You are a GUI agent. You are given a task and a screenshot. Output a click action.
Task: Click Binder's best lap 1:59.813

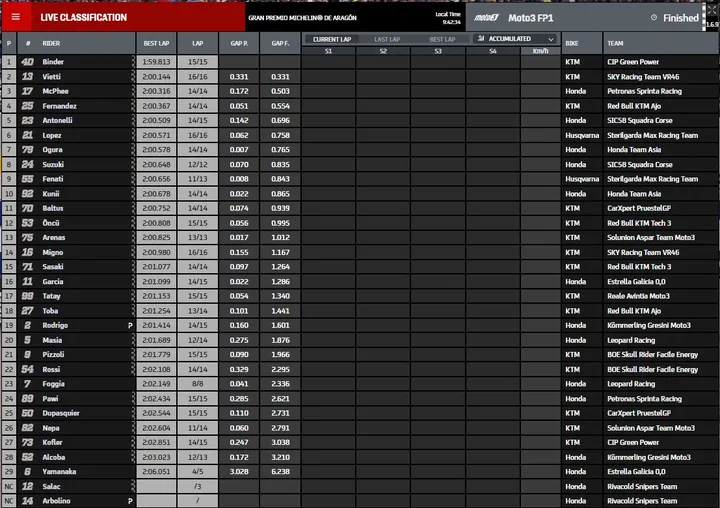point(156,62)
